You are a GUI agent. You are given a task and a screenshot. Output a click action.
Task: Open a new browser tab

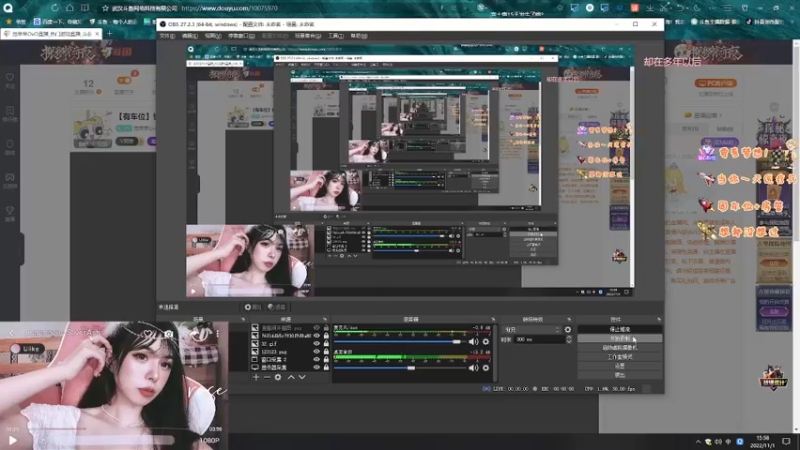109,34
